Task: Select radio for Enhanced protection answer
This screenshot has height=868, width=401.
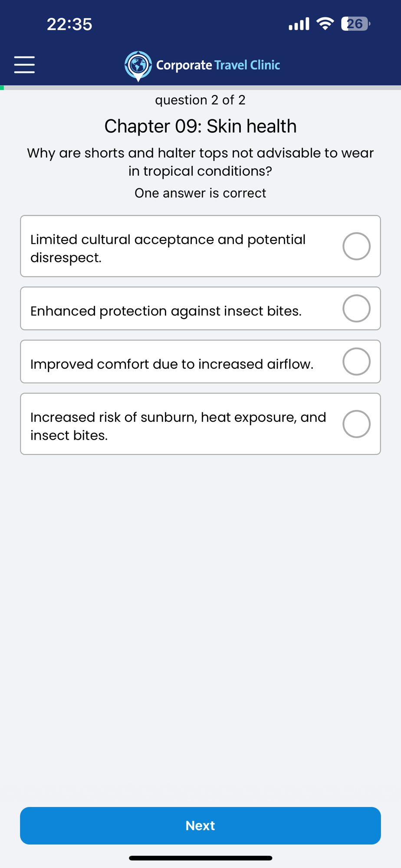Action: tap(356, 309)
